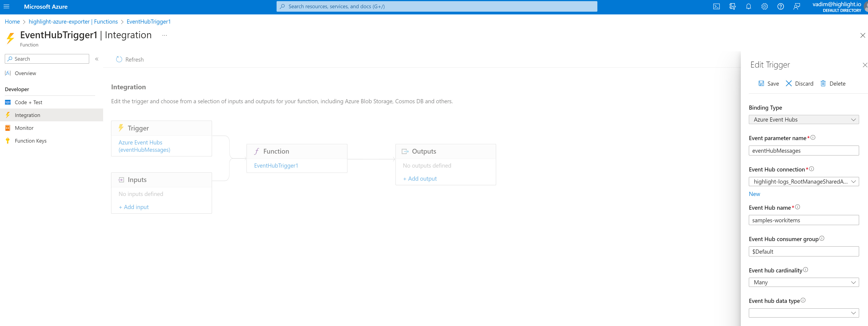Open the Cloud Shell icon

tap(716, 7)
